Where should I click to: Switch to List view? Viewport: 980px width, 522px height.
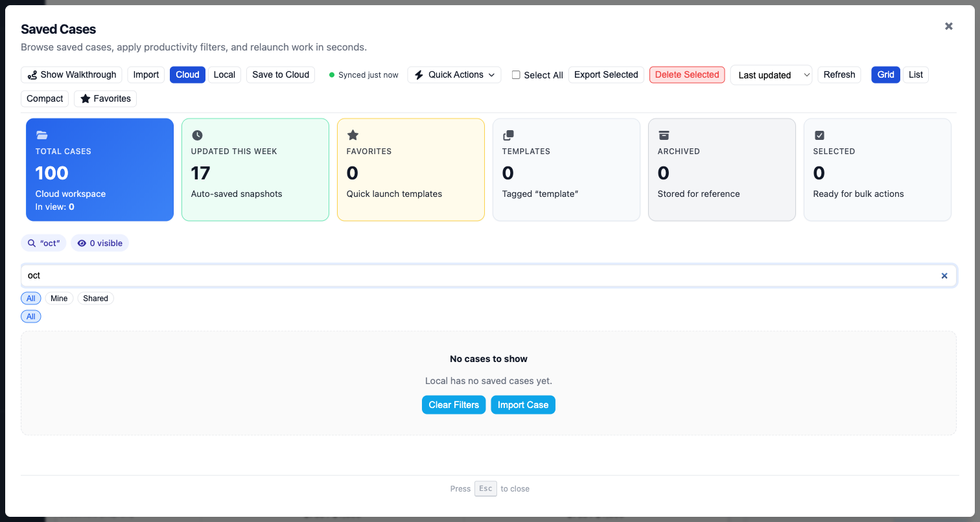pos(915,74)
